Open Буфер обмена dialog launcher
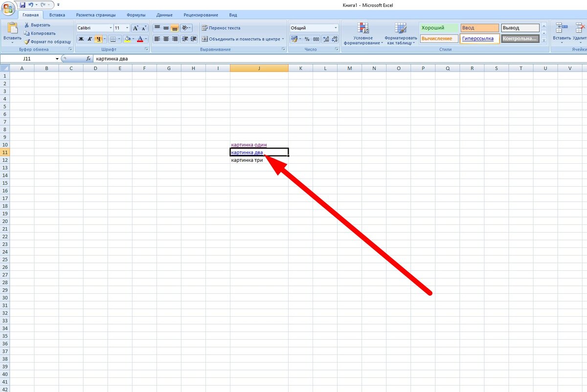This screenshot has width=587, height=392. coord(70,49)
